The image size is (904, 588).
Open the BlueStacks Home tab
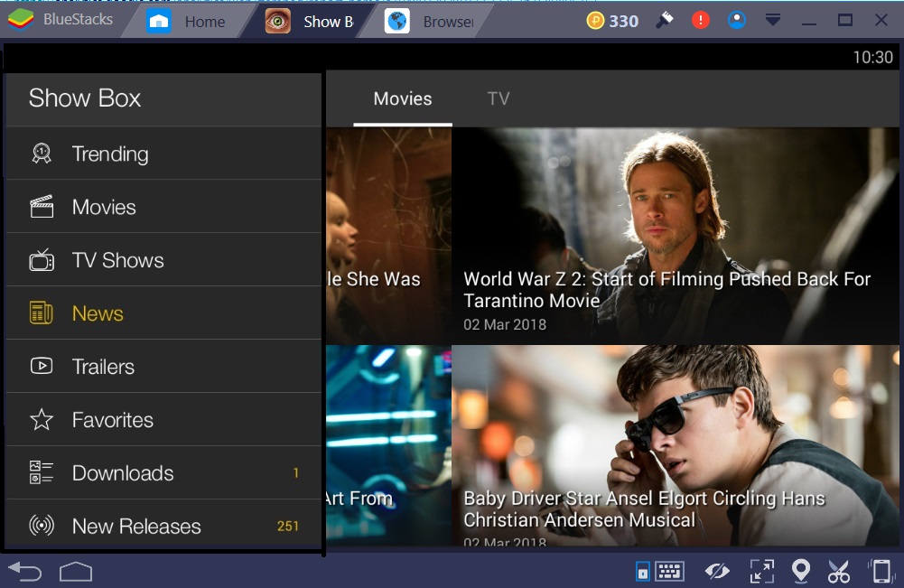coord(186,22)
